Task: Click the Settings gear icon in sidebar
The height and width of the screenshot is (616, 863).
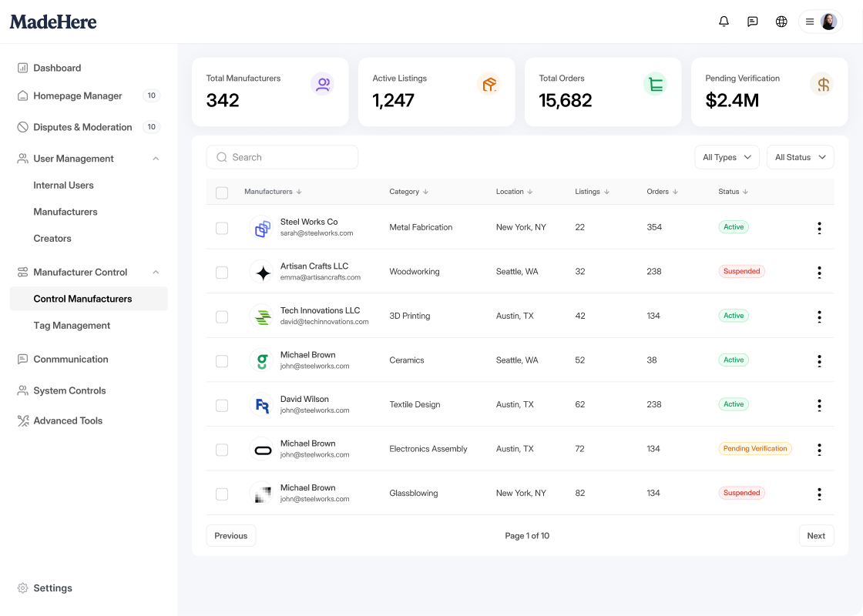Action: click(x=22, y=588)
